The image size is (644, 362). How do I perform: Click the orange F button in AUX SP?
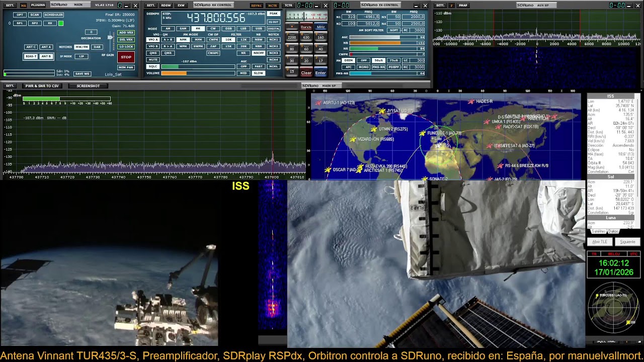451,5
